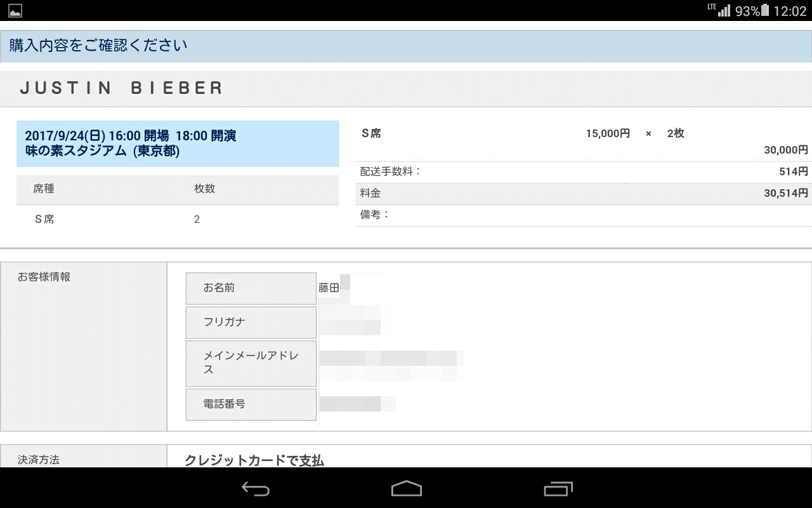Tap the フリガナ field label
Screen dimensions: 812x508
coord(224,322)
